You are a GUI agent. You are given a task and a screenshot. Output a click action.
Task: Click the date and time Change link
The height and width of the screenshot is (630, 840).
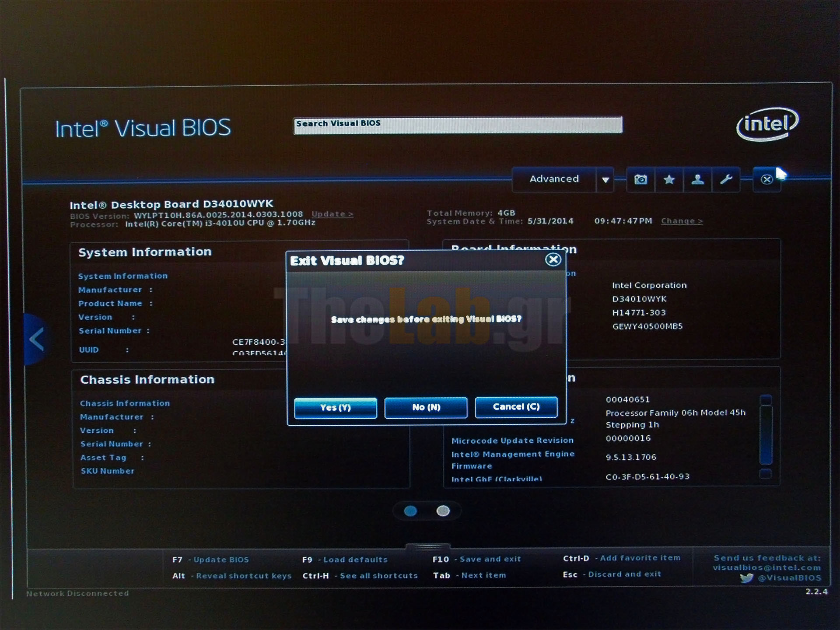point(681,221)
